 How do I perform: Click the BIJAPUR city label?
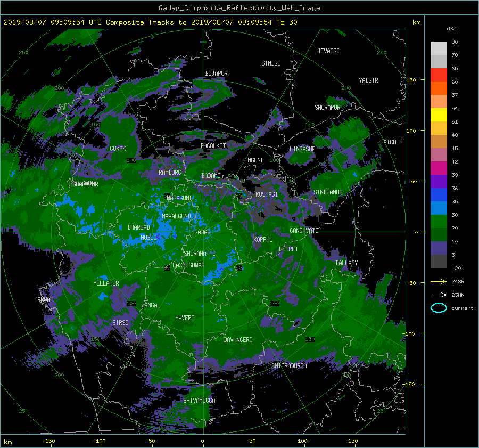tap(216, 74)
